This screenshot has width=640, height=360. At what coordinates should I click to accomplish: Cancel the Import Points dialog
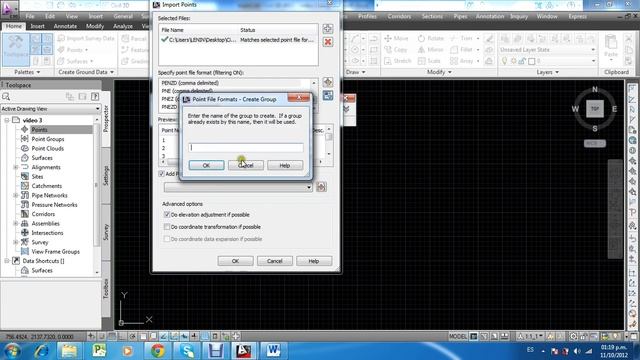point(275,261)
